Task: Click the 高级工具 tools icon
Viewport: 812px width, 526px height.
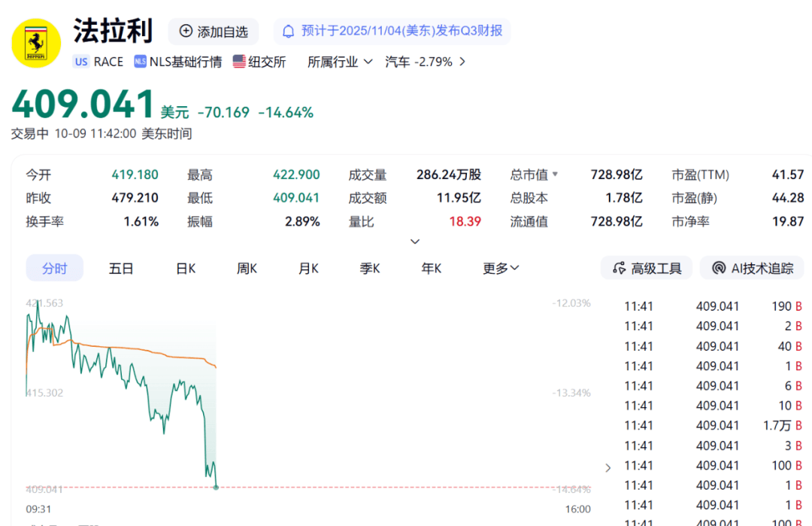Action: click(620, 268)
